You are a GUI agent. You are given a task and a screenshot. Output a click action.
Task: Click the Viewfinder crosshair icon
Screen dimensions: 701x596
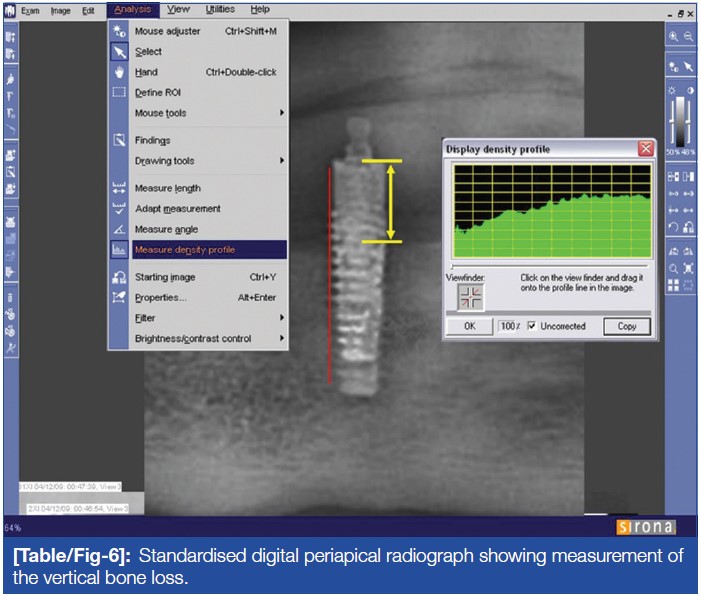tap(470, 297)
